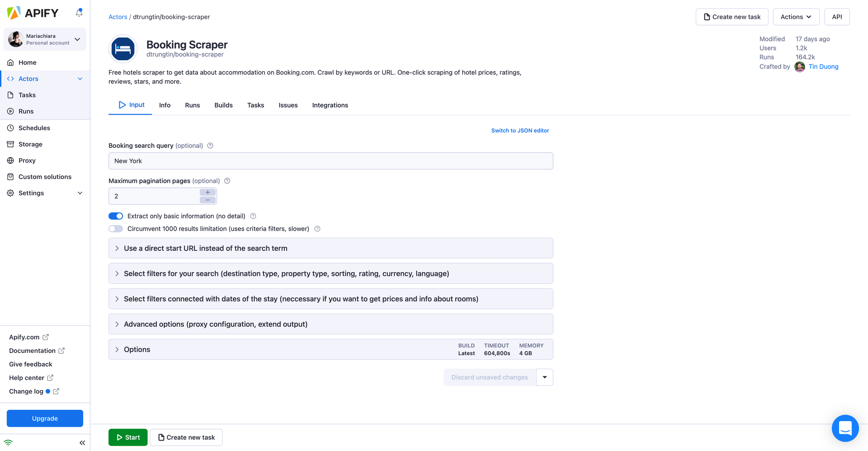
Task: Click Tin Duong avatar image
Action: click(799, 66)
